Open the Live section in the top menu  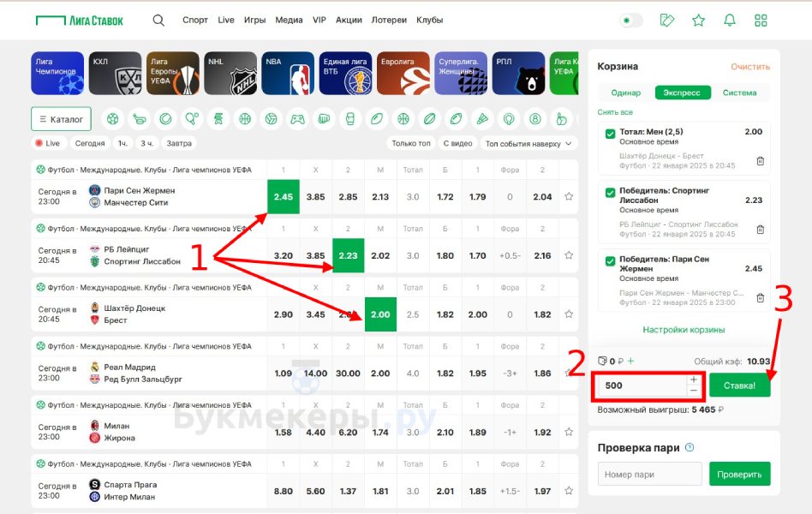coord(226,21)
